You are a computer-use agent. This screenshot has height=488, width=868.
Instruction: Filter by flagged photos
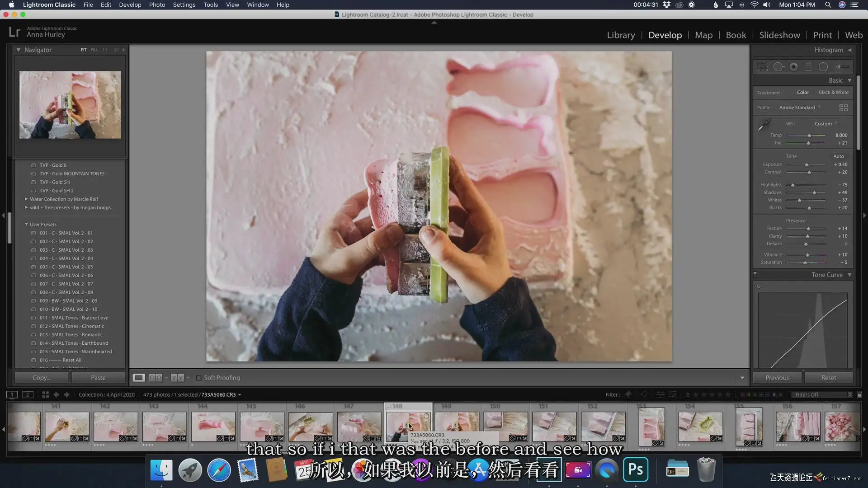click(628, 394)
